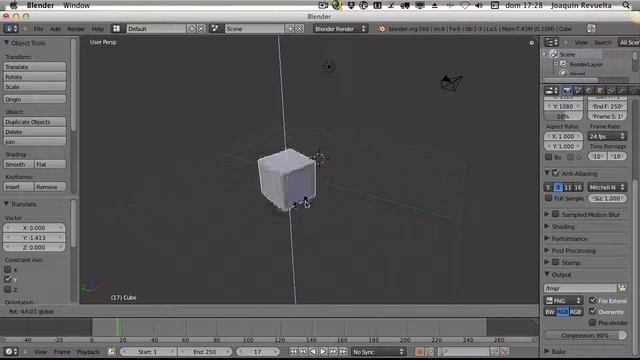
Task: Enable the Z constraint axis checkbox
Action: [7, 290]
